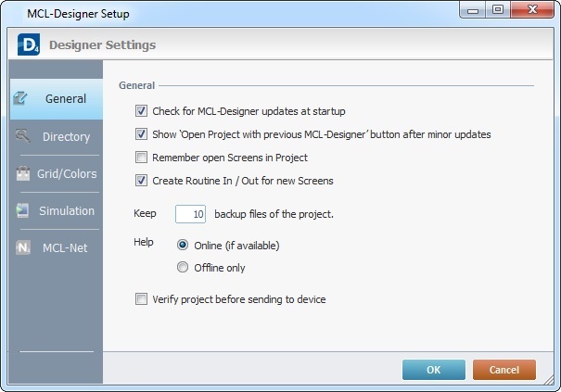Screen dimensions: 561x392
Task: Click the Directory magnifier icon
Action: [x=23, y=136]
